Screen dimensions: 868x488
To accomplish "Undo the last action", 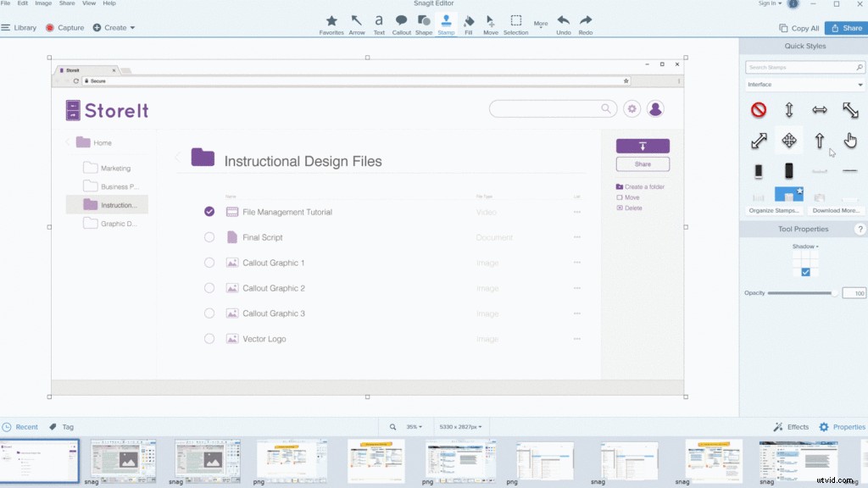I will [562, 23].
